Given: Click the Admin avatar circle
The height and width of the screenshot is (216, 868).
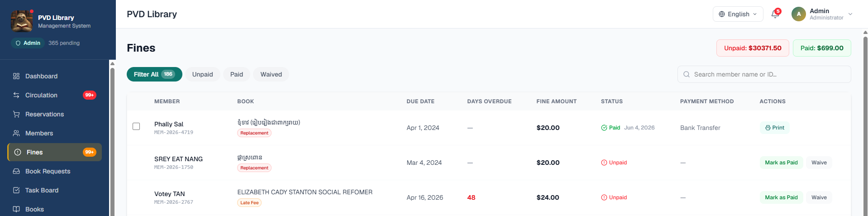Looking at the screenshot, I should 799,14.
